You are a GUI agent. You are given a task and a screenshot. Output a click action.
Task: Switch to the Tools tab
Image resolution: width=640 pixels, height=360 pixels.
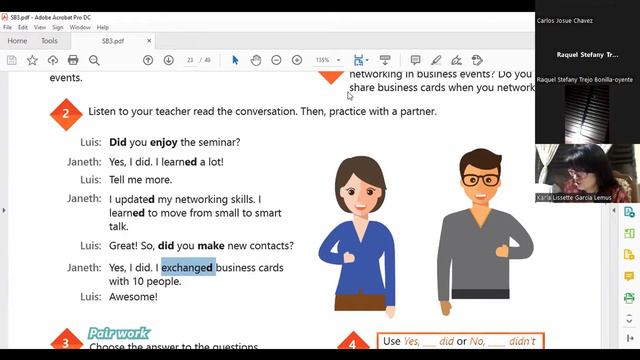(49, 41)
